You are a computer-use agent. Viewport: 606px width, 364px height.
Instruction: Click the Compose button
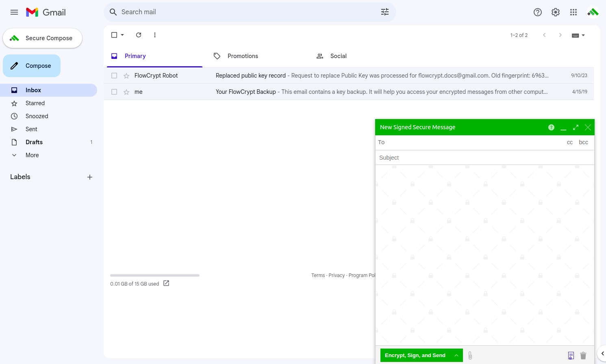[x=32, y=66]
